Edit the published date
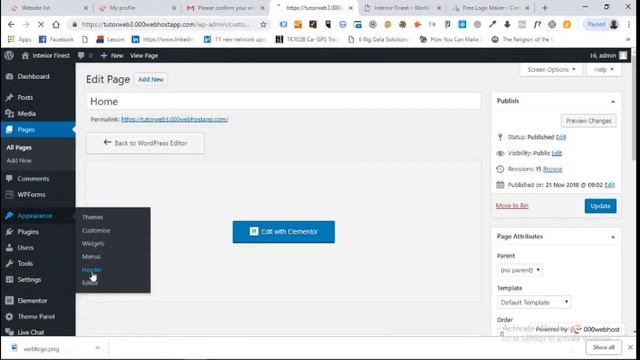The height and width of the screenshot is (360, 640). (x=609, y=185)
